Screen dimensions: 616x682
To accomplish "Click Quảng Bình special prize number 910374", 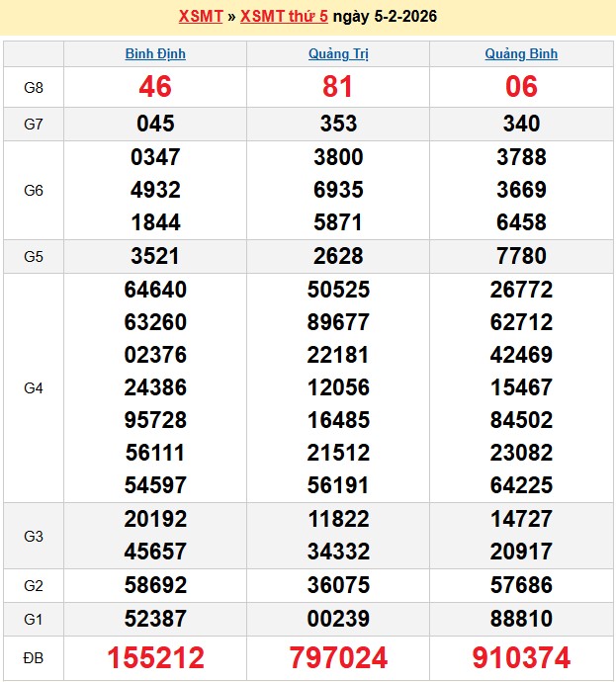I will (521, 657).
